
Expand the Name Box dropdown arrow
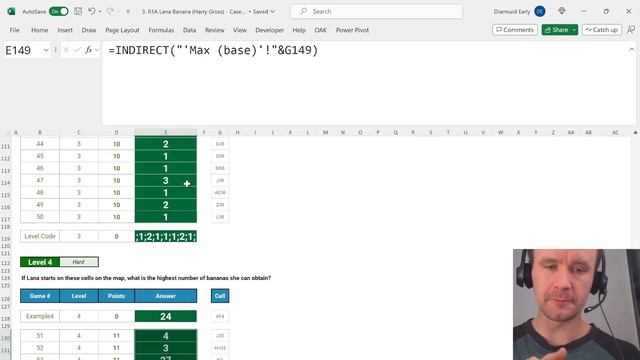pos(46,50)
